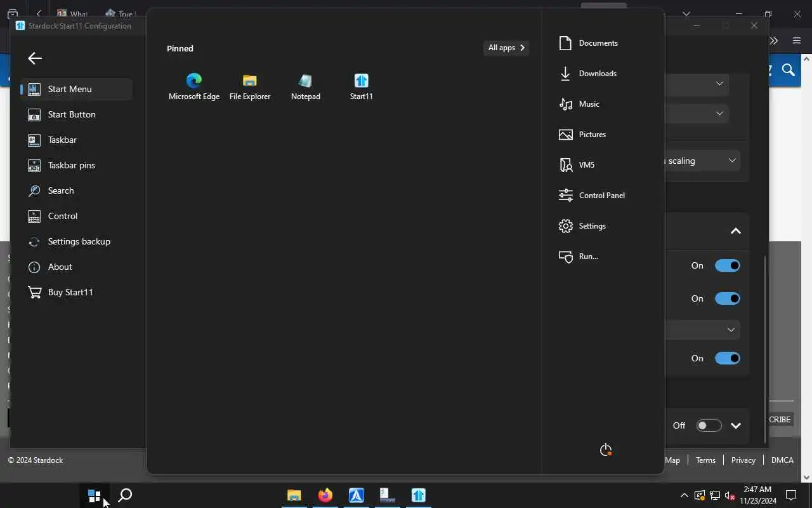Select Taskbar in the Start11 sidebar
Image resolution: width=812 pixels, height=508 pixels.
point(76,140)
